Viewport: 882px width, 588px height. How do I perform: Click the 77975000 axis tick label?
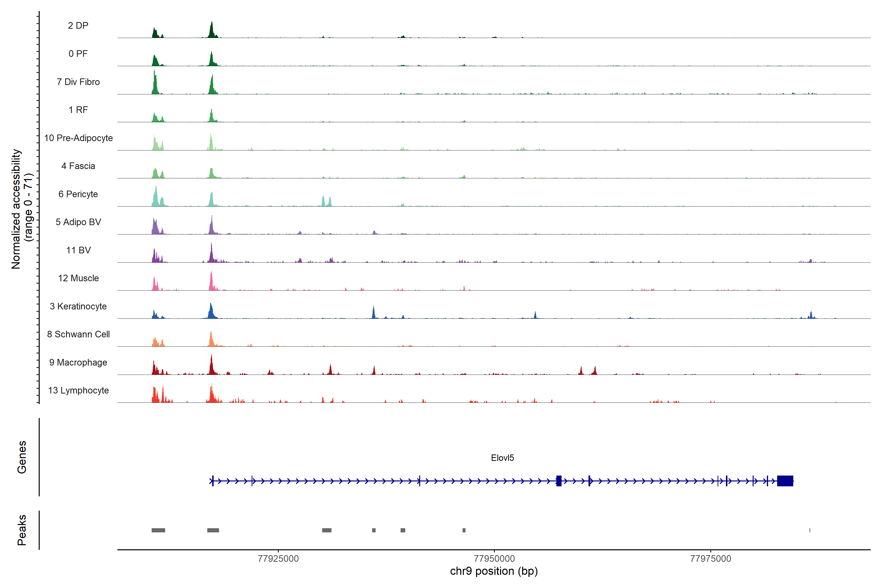(x=710, y=559)
